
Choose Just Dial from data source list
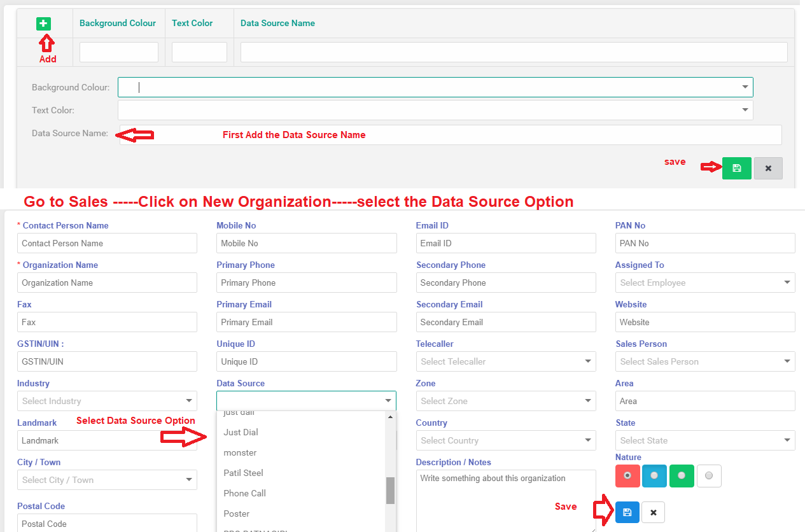[241, 432]
